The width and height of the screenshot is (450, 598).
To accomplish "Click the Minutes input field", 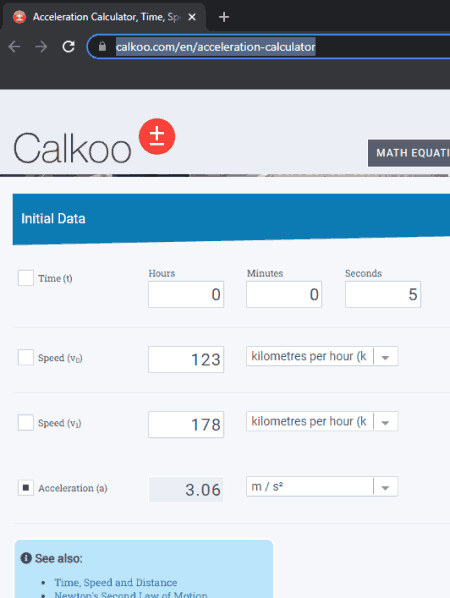I will (x=284, y=294).
